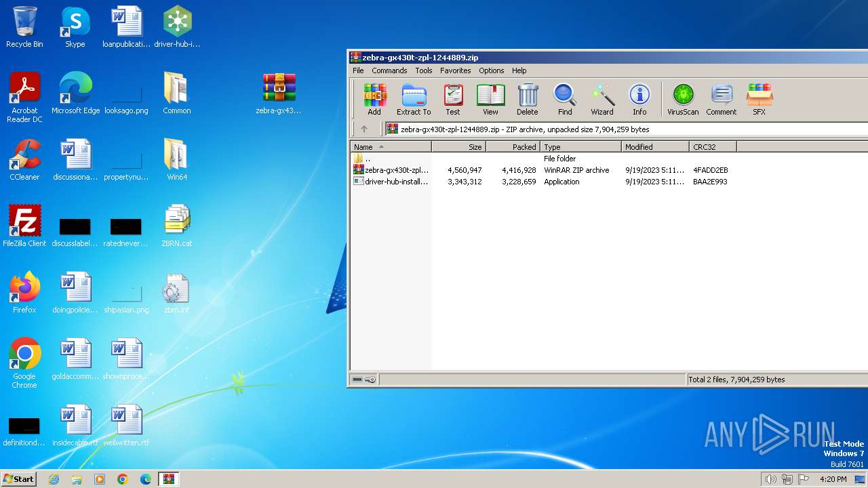Select Microsoft Edge desktop shortcut
The height and width of the screenshot is (488, 868).
click(75, 94)
